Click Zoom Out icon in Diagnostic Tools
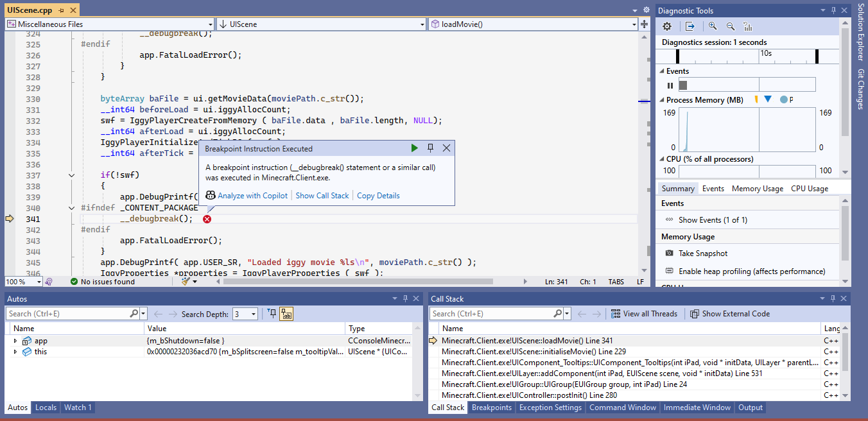The image size is (868, 421). [731, 26]
